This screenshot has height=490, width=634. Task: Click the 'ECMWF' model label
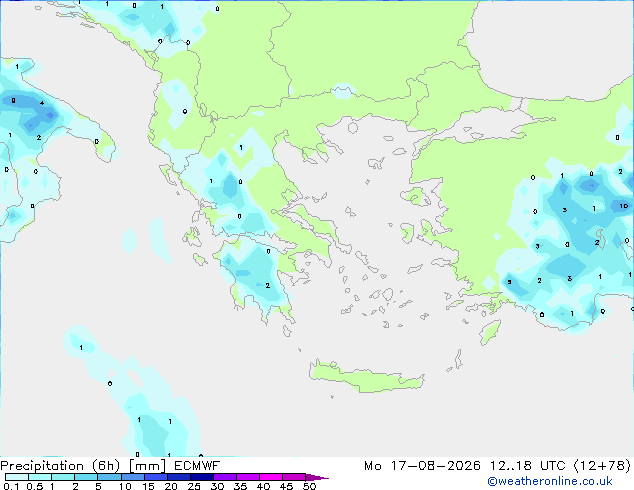(197, 466)
